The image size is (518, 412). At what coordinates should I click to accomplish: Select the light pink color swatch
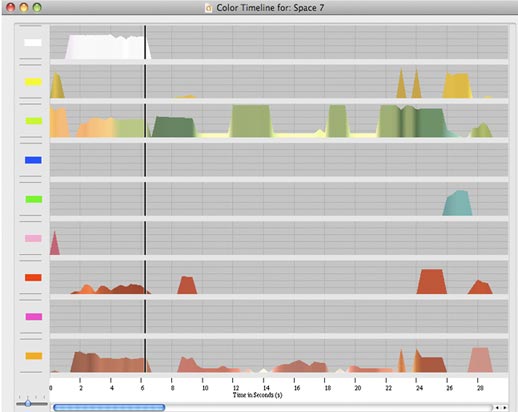(33, 238)
